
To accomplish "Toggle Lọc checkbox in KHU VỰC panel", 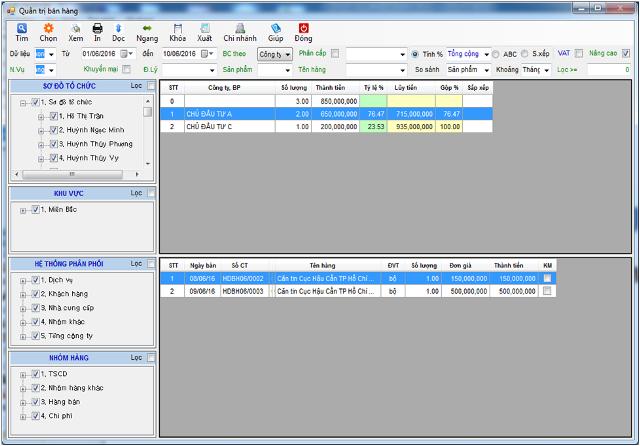I will tap(151, 193).
